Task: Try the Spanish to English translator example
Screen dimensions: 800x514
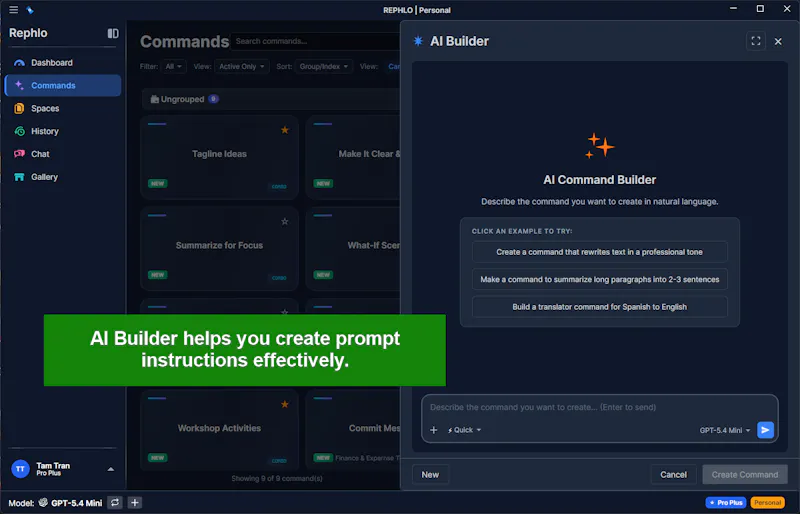Action: coord(599,307)
